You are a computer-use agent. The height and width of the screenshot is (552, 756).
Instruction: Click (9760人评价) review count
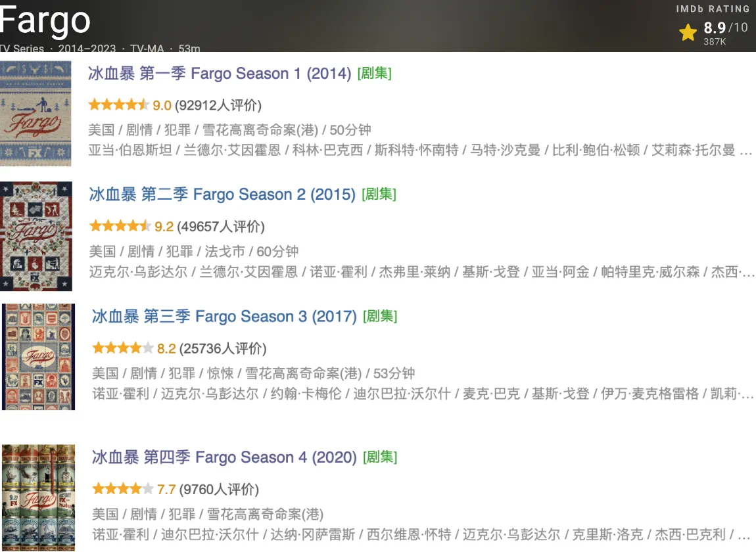click(219, 490)
